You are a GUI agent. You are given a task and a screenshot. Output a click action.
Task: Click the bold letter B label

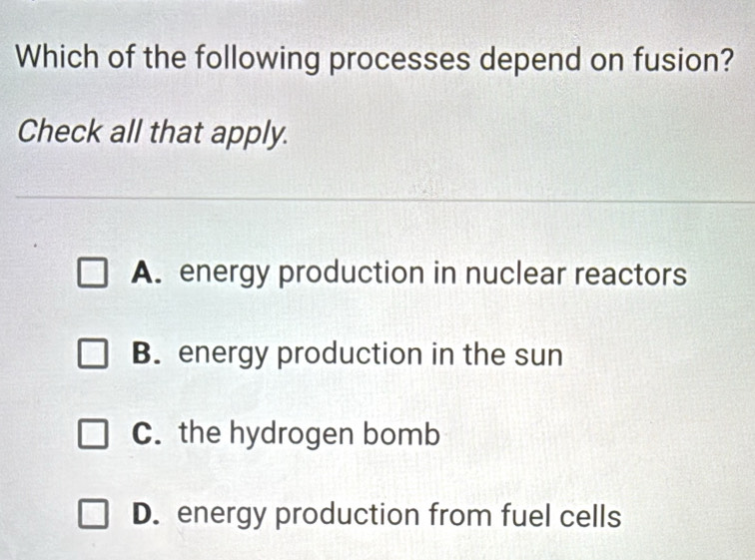coord(146,353)
